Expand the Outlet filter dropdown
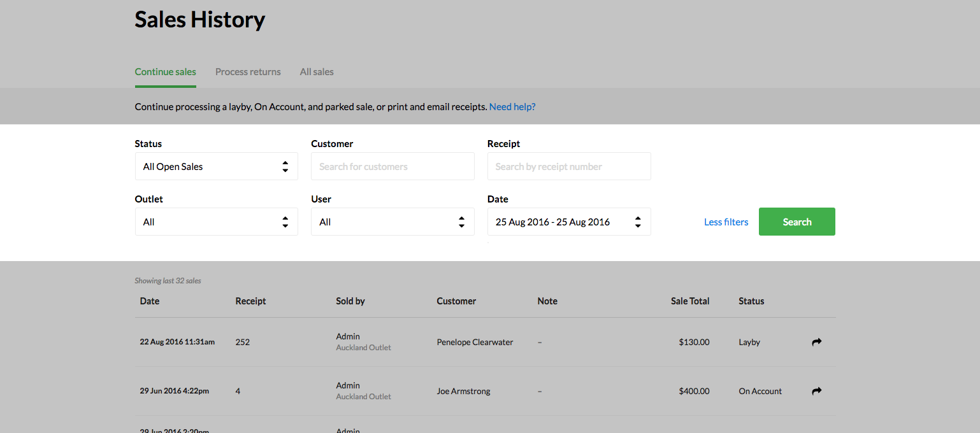Image resolution: width=980 pixels, height=433 pixels. click(216, 222)
